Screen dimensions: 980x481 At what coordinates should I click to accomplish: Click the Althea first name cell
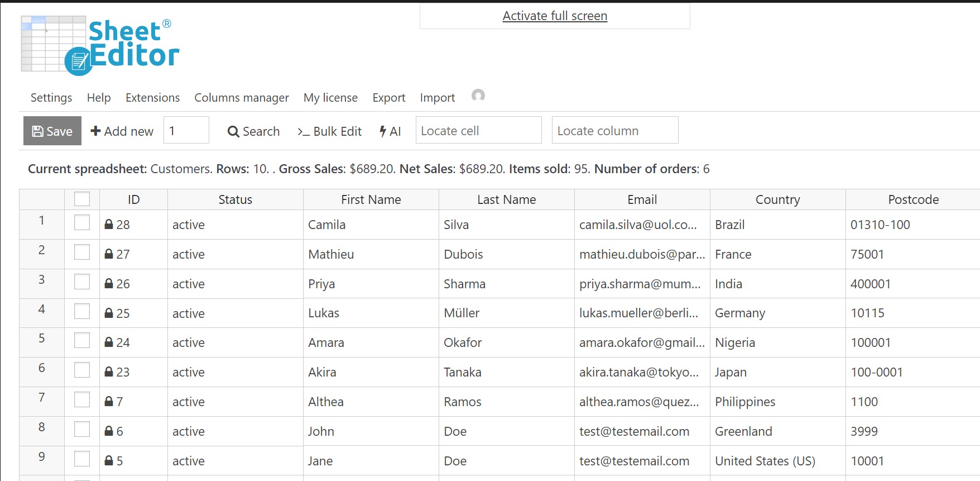(x=371, y=402)
